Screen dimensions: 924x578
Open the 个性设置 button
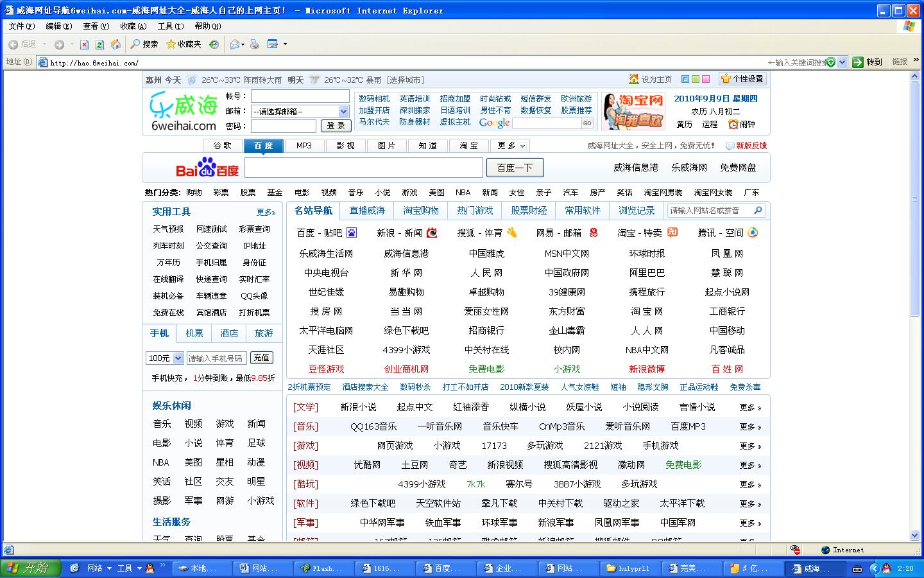click(x=742, y=79)
